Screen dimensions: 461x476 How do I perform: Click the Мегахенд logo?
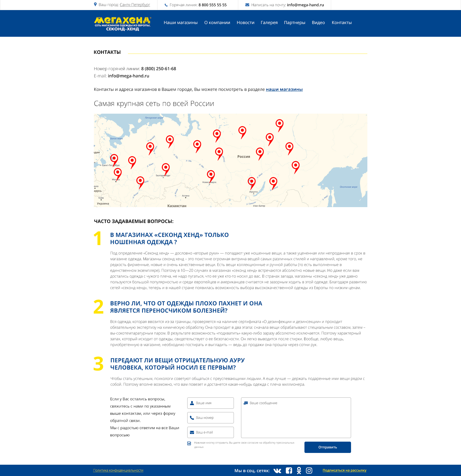tap(122, 24)
